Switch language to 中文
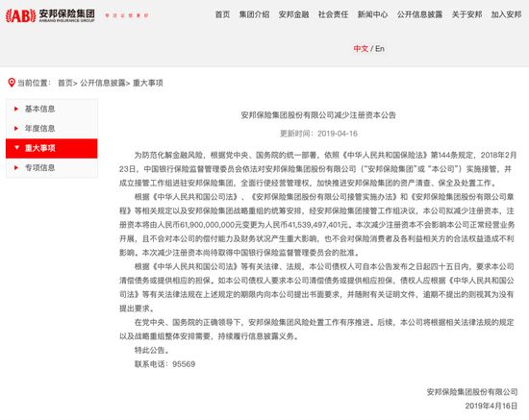The image size is (529, 420). click(361, 49)
